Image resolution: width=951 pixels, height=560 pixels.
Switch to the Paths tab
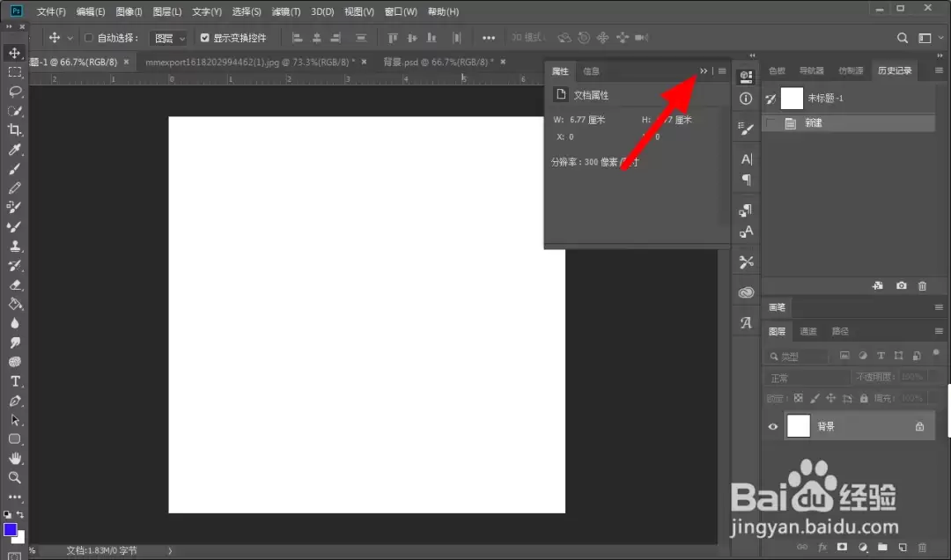[840, 331]
